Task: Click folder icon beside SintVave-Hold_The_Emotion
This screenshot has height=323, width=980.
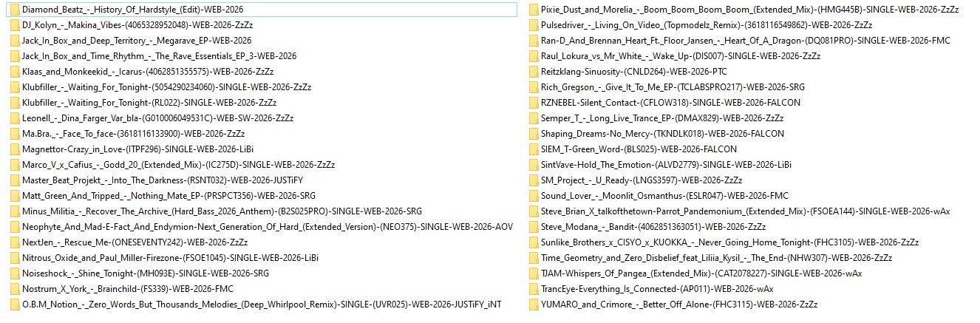Action: (x=534, y=165)
